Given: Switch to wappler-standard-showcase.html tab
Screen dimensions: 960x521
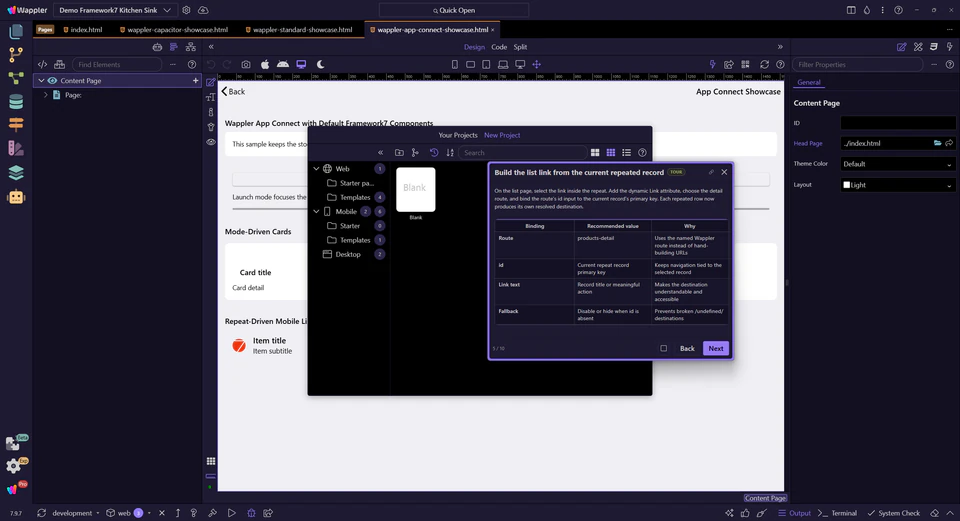Looking at the screenshot, I should click(299, 29).
